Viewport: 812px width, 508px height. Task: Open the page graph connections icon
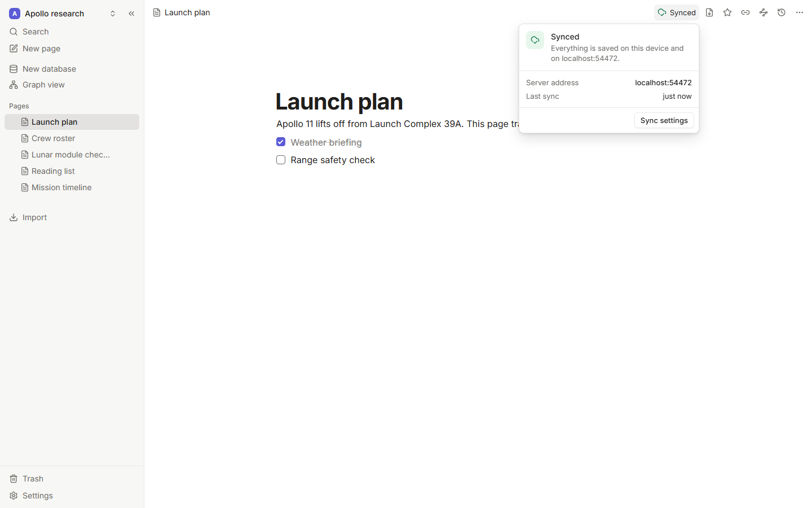[764, 12]
